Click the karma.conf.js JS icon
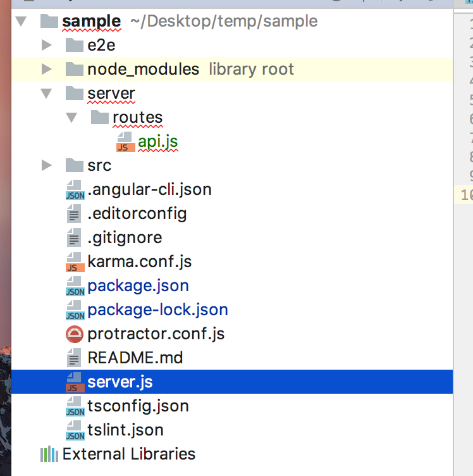 tap(75, 261)
